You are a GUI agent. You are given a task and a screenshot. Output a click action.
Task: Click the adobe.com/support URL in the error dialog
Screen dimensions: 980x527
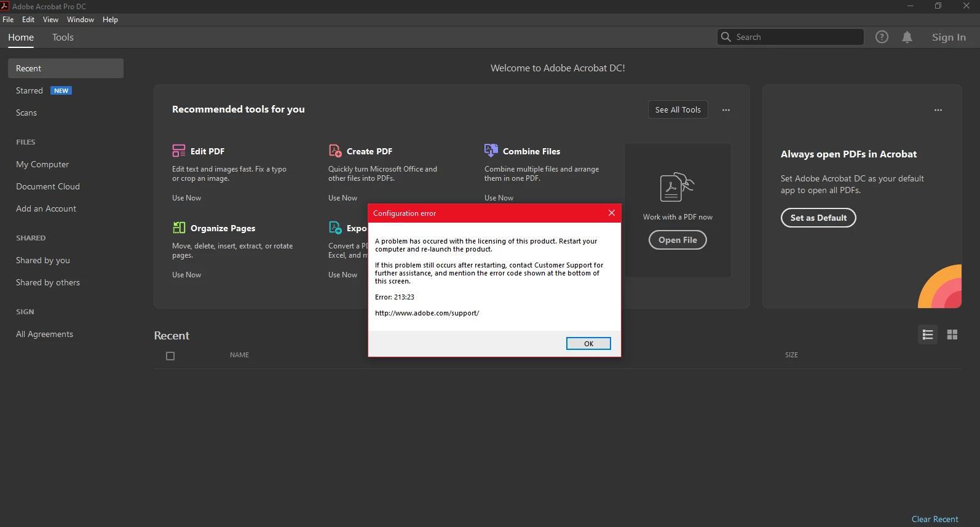(x=427, y=313)
